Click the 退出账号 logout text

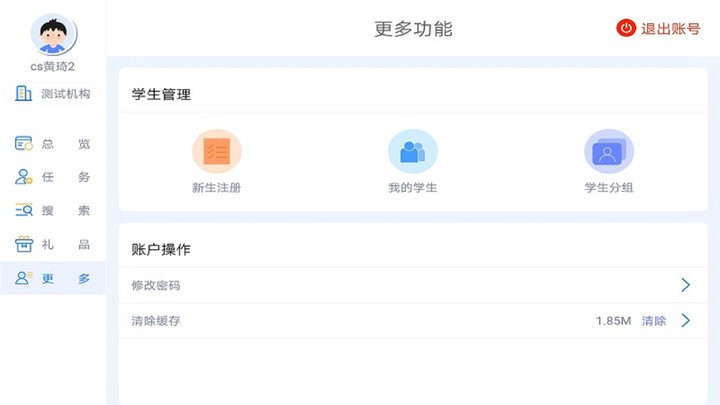670,29
